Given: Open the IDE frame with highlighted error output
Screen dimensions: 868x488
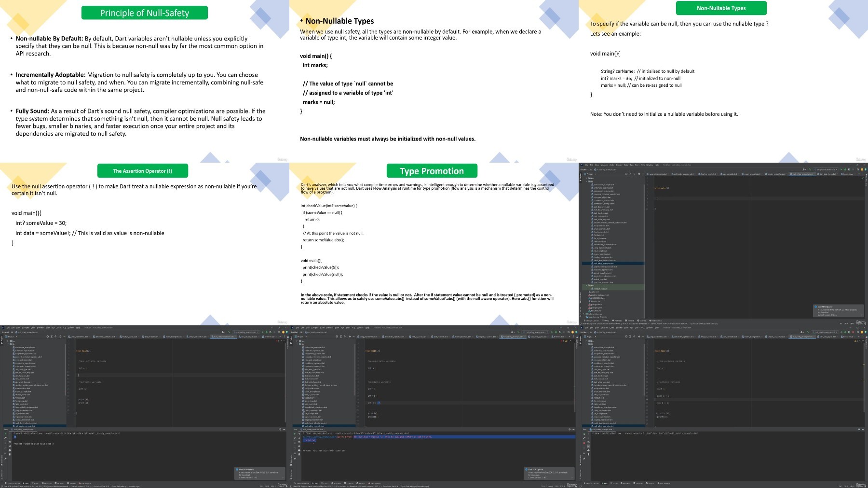Looking at the screenshot, I should pos(434,406).
